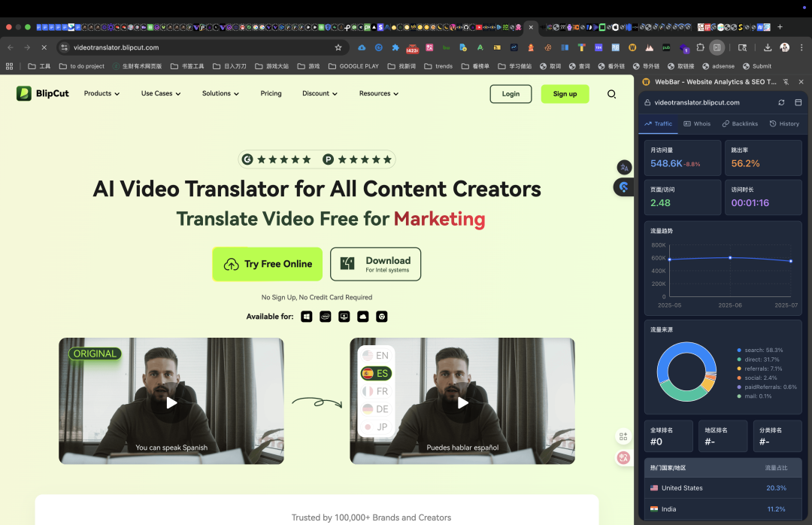Expand the Solutions dropdown
812x525 pixels.
click(220, 93)
